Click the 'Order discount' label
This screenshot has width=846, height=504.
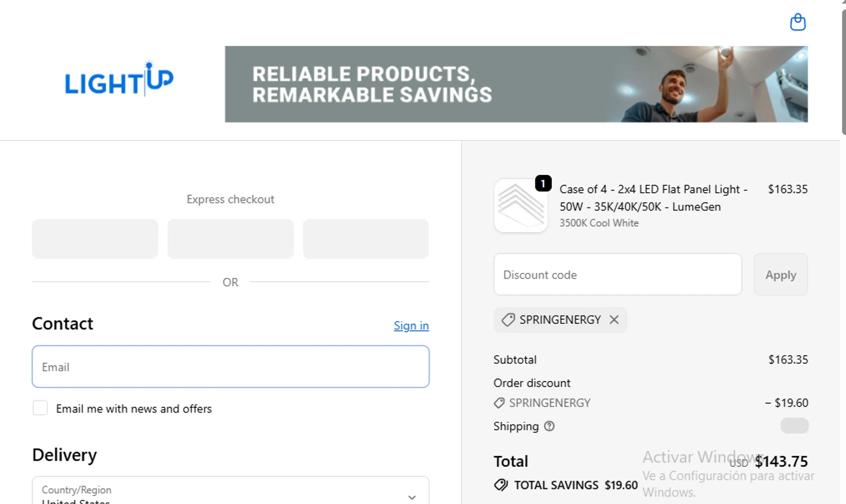click(532, 383)
